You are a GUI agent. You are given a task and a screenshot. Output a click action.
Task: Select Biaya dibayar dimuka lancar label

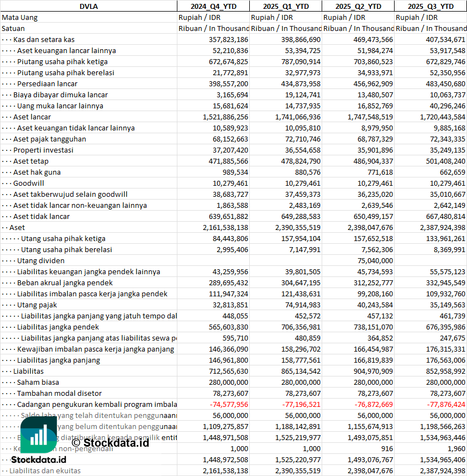[x=60, y=95]
